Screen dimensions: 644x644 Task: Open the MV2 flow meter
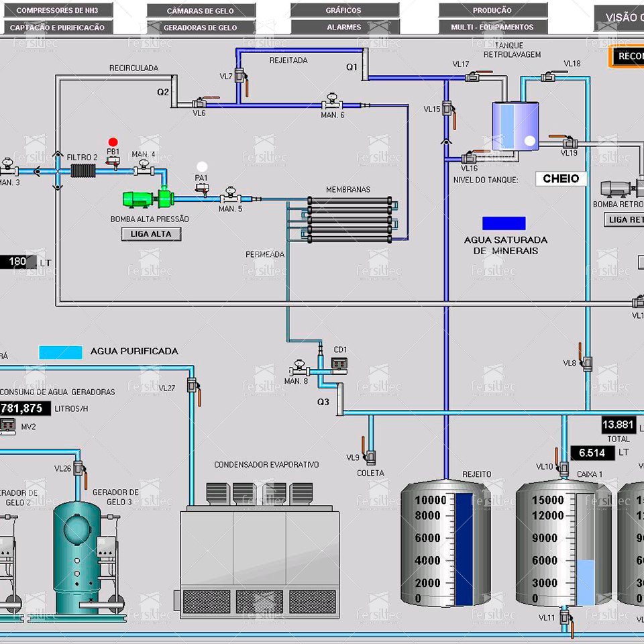coord(8,427)
